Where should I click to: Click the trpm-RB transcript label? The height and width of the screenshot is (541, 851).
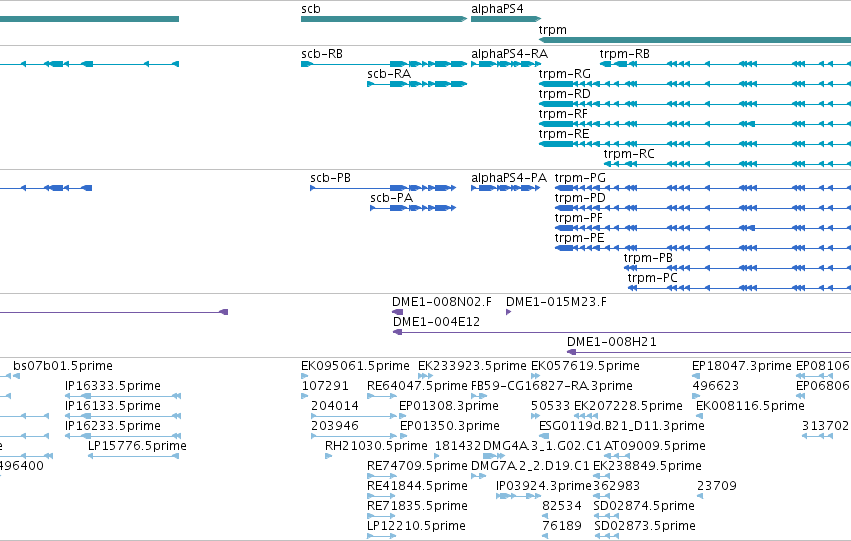coord(625,54)
